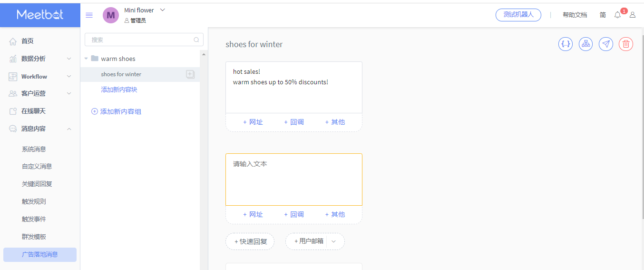Click the Workflow sidebar icon
Viewport: 644px width, 270px height.
point(13,77)
